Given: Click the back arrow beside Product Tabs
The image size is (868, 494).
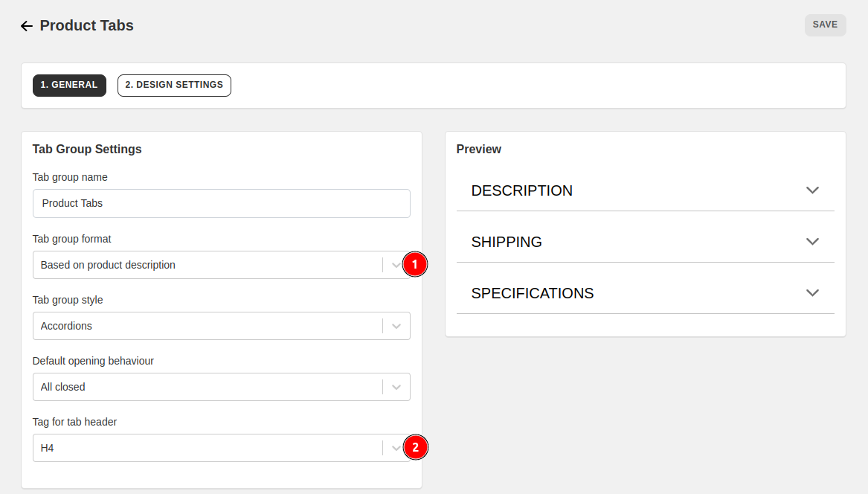Looking at the screenshot, I should click(27, 26).
